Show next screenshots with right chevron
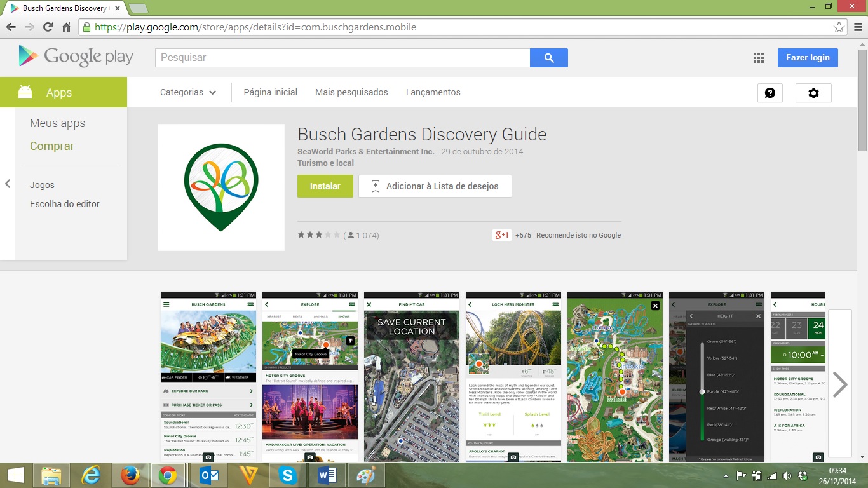The height and width of the screenshot is (488, 868). (839, 384)
